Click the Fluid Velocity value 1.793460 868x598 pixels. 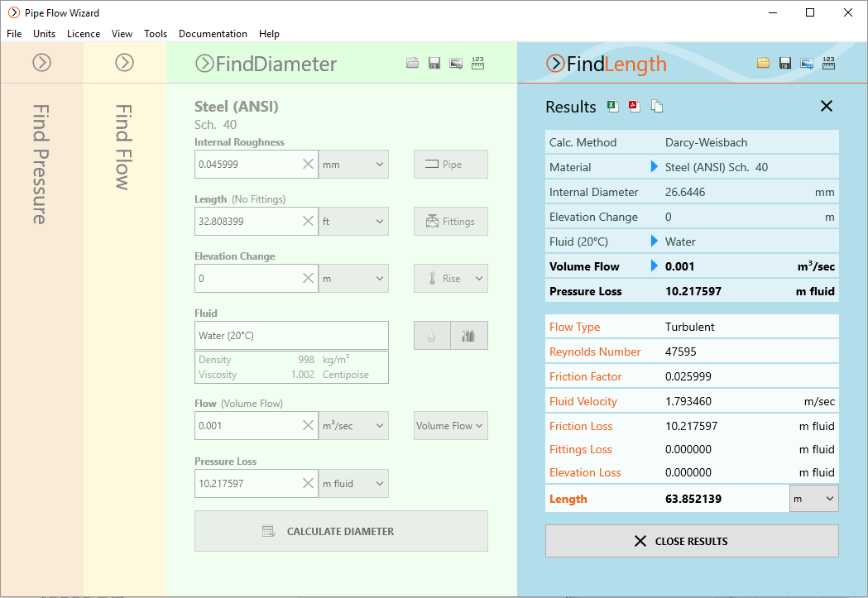coord(688,402)
